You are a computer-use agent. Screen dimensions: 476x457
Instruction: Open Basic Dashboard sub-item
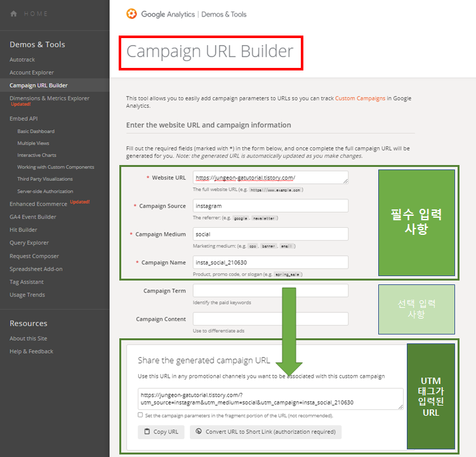pos(36,131)
